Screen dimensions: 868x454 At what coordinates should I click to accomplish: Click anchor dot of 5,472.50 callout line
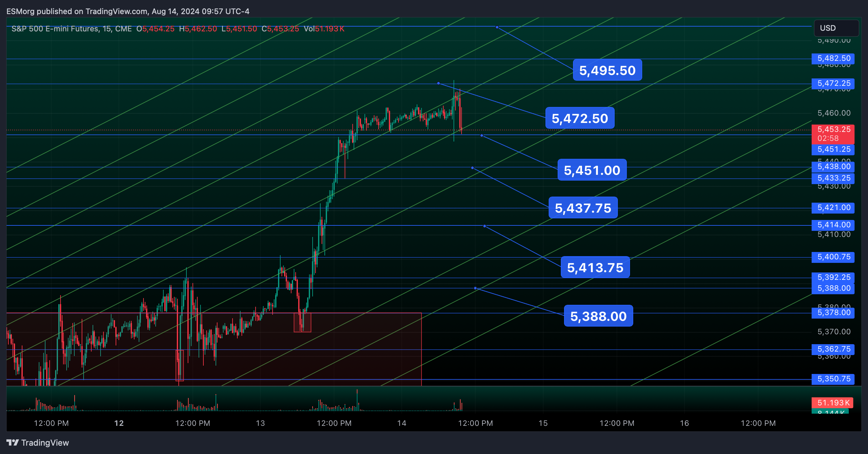point(438,83)
